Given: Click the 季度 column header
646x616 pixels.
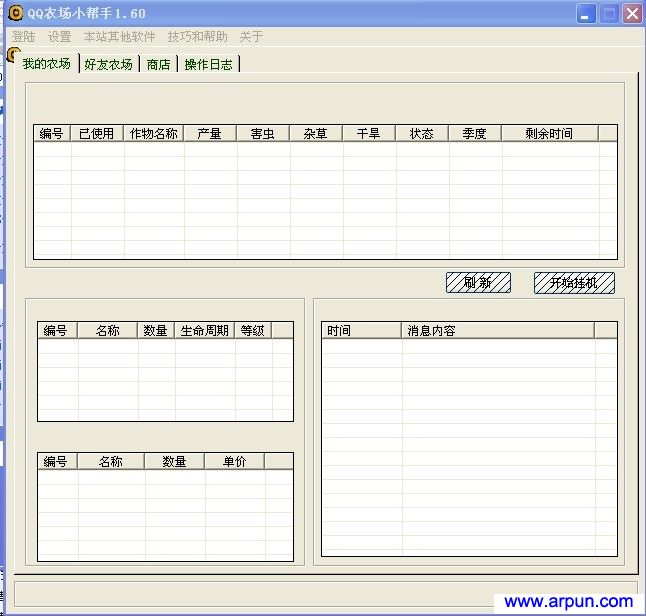Looking at the screenshot, I should click(475, 134).
